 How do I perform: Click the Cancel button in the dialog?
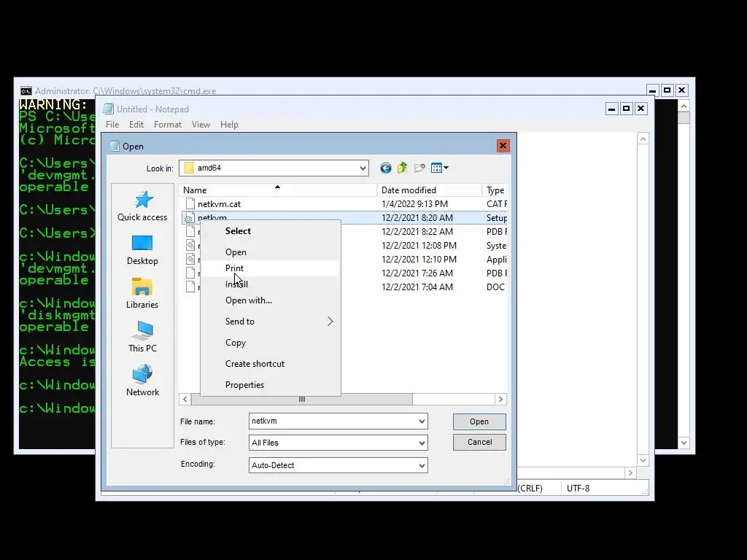click(479, 442)
